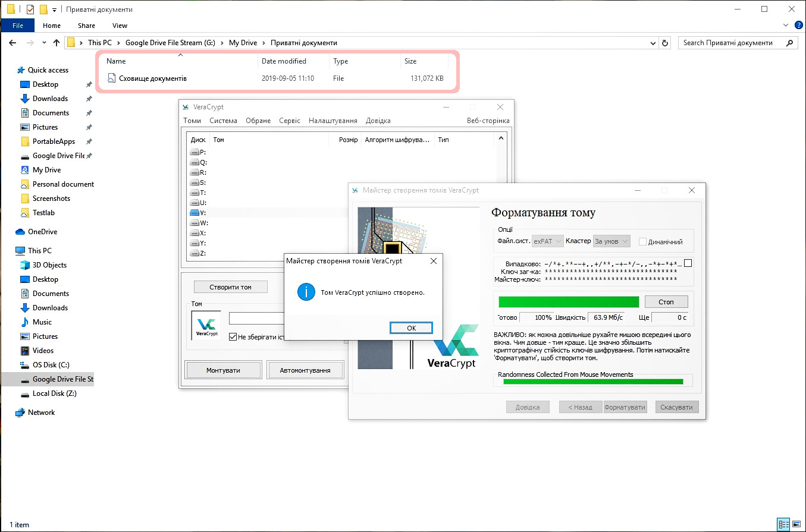
Task: Select drive letter U: in VeraCrypt list
Action: pos(198,203)
